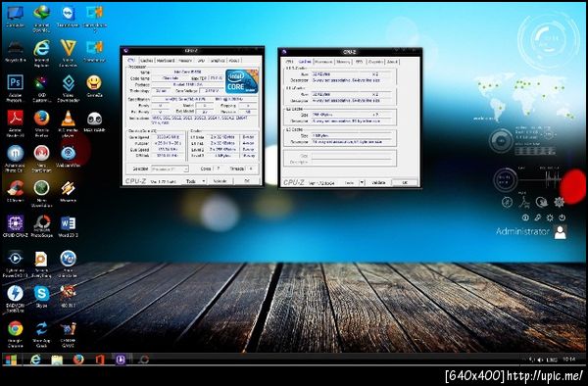588x386 pixels.
Task: Switch to CPU tab in right CPU-Z window
Action: coord(289,62)
